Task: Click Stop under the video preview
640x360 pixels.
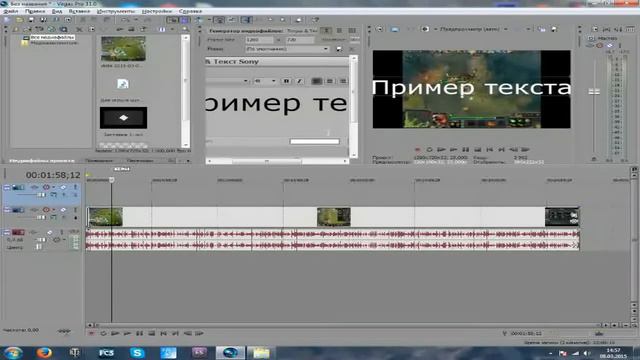Action: click(x=477, y=150)
